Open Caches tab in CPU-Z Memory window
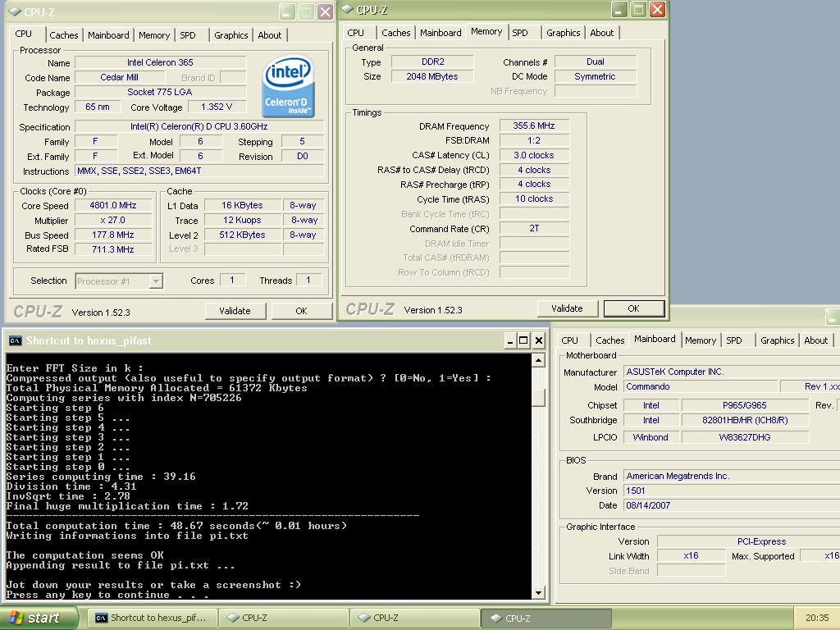Image resolution: width=840 pixels, height=630 pixels. (396, 33)
